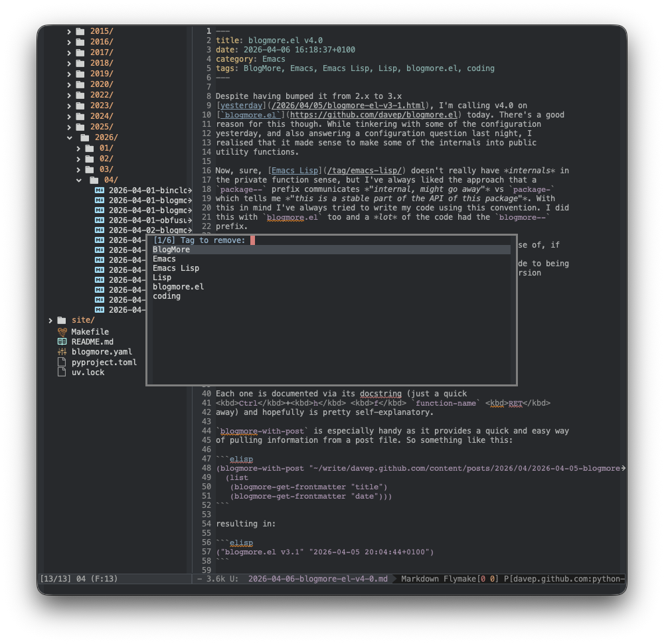Click the Makefile gnu icon
664x644 pixels.
(x=62, y=331)
